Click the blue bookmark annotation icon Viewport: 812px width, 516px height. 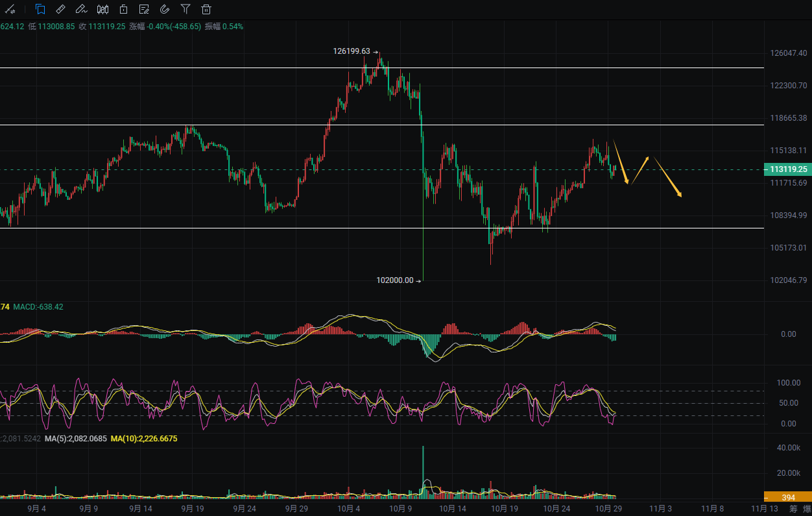pos(40,9)
